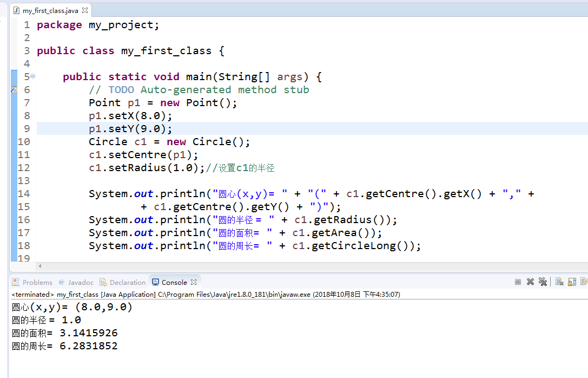Click the terminated launch description line in Console

(x=206, y=294)
